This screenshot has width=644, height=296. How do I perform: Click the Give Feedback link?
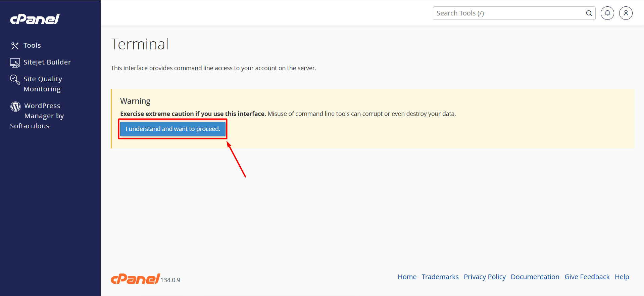click(x=587, y=277)
